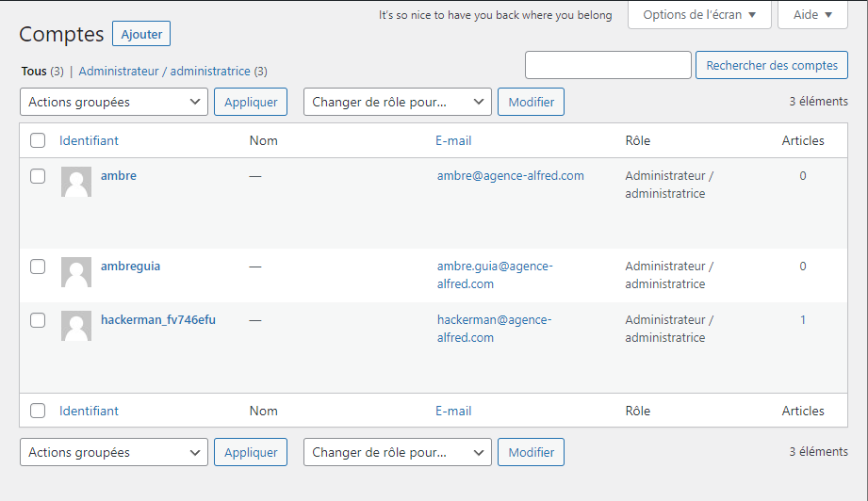Screen dimensions: 868x501
Task: Filter by Administrateur / administratrice accounts
Action: pyautogui.click(x=165, y=72)
